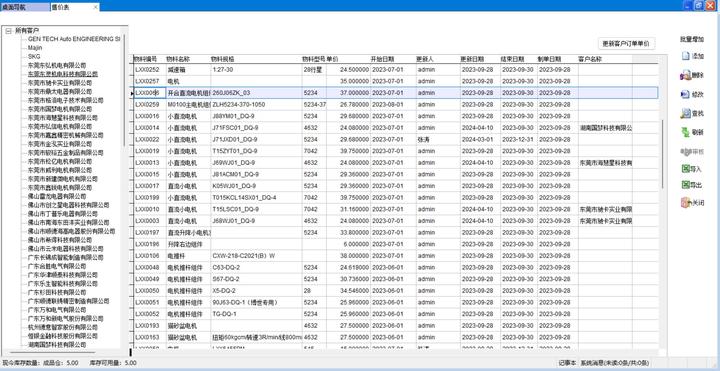Close the 售价表 tab with its x
The width and height of the screenshot is (720, 371).
coord(95,7)
